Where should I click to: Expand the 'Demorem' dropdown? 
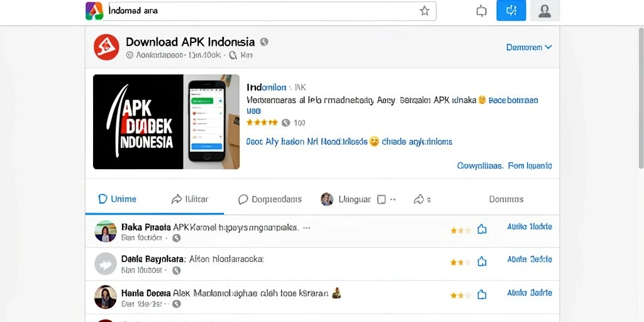tap(528, 47)
